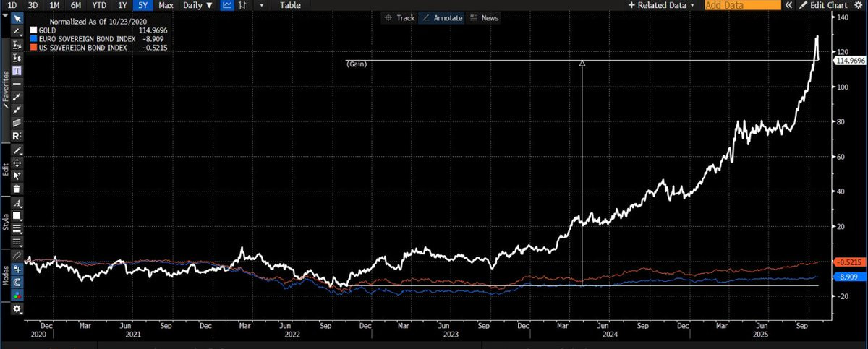
Task: Open the font style A icon
Action: point(17,203)
